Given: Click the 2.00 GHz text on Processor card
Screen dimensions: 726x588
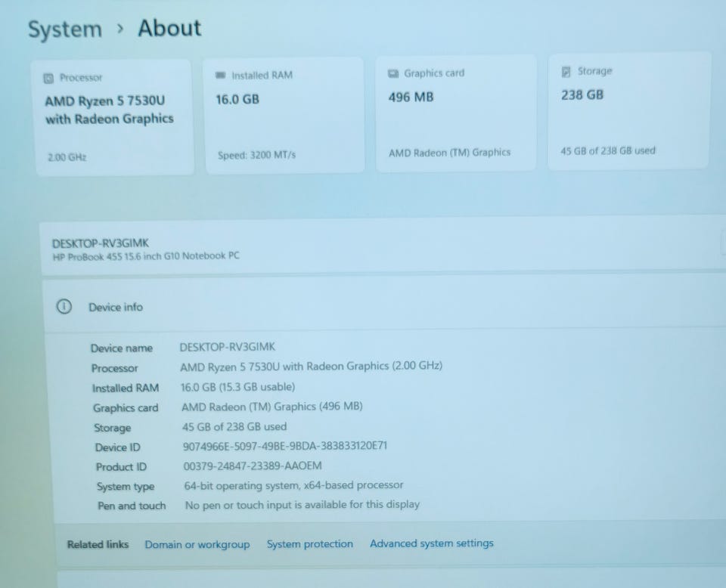Looking at the screenshot, I should [x=67, y=157].
